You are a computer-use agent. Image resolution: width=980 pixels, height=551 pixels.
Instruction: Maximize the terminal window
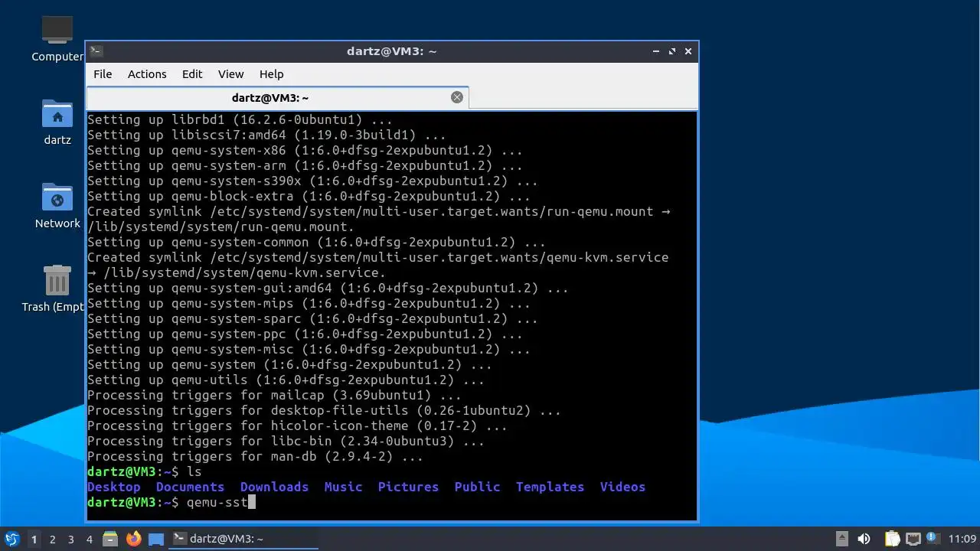672,51
